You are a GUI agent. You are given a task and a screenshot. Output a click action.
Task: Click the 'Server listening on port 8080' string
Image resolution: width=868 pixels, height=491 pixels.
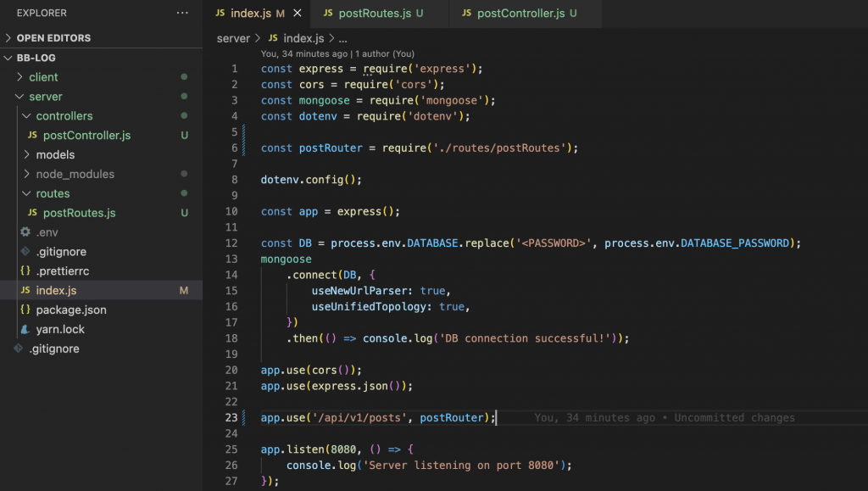click(x=461, y=465)
